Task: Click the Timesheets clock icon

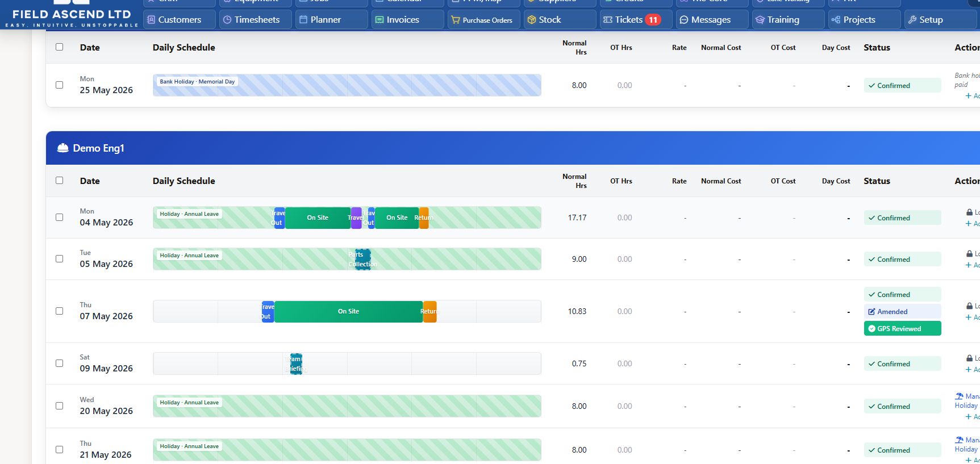Action: pyautogui.click(x=227, y=20)
